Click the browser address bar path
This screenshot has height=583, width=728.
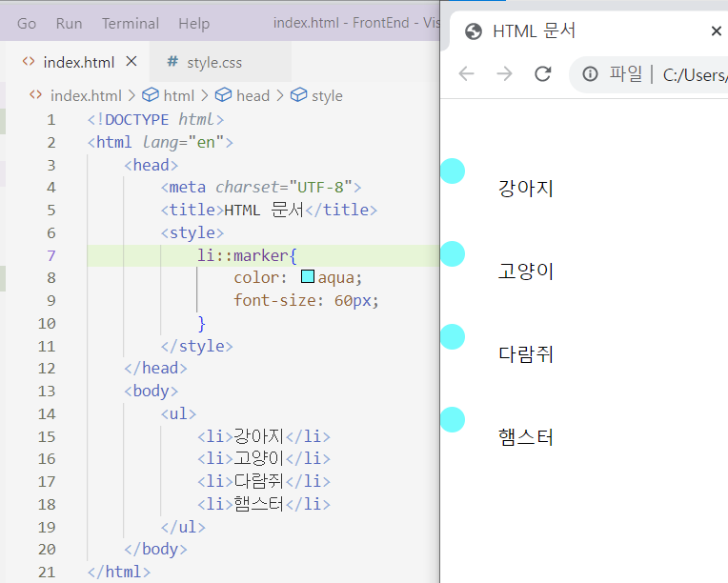tap(695, 74)
